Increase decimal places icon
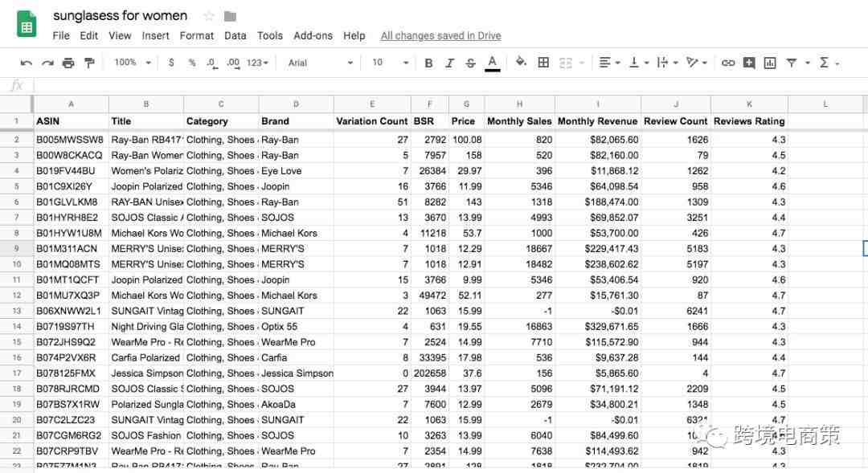 (x=233, y=63)
